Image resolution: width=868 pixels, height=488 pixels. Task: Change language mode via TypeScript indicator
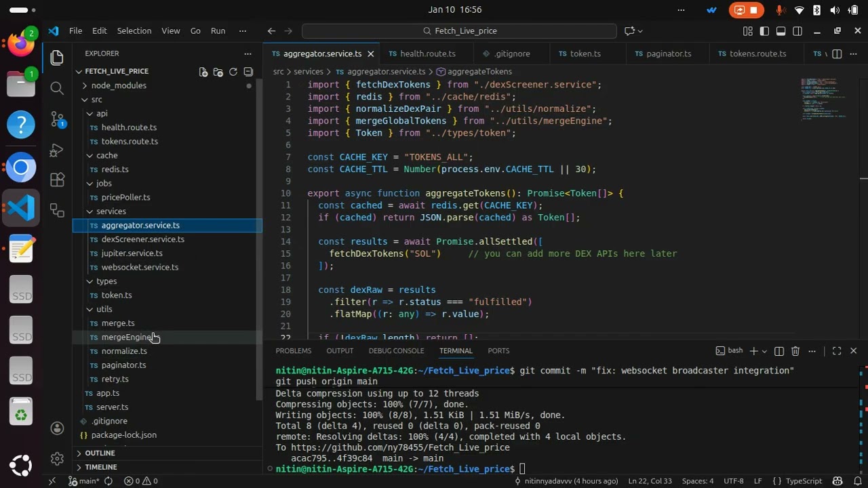pos(804,481)
